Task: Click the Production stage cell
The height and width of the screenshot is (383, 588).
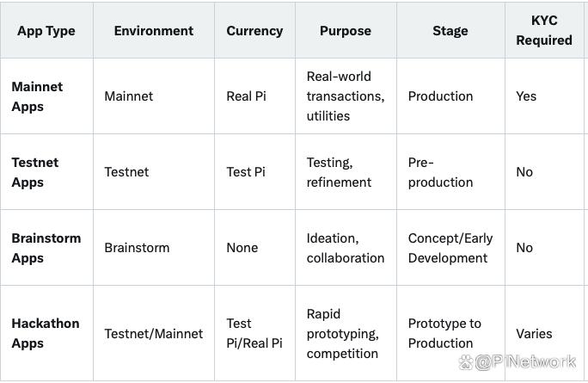Action: [440, 96]
